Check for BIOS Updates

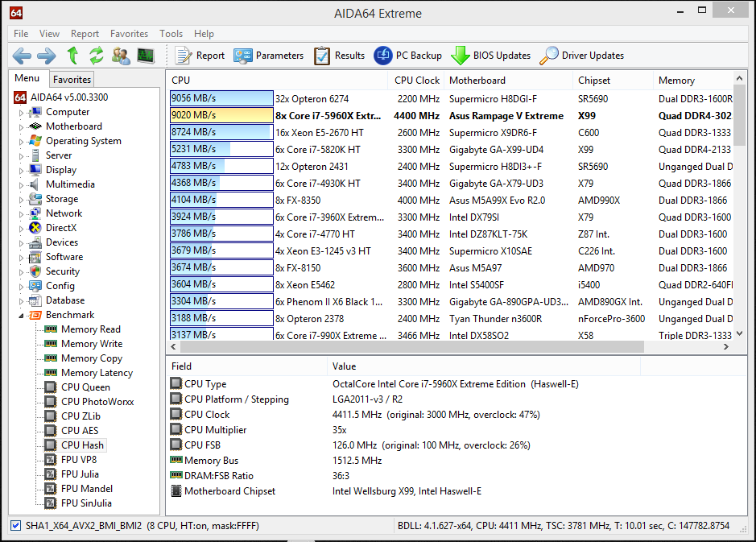click(491, 56)
